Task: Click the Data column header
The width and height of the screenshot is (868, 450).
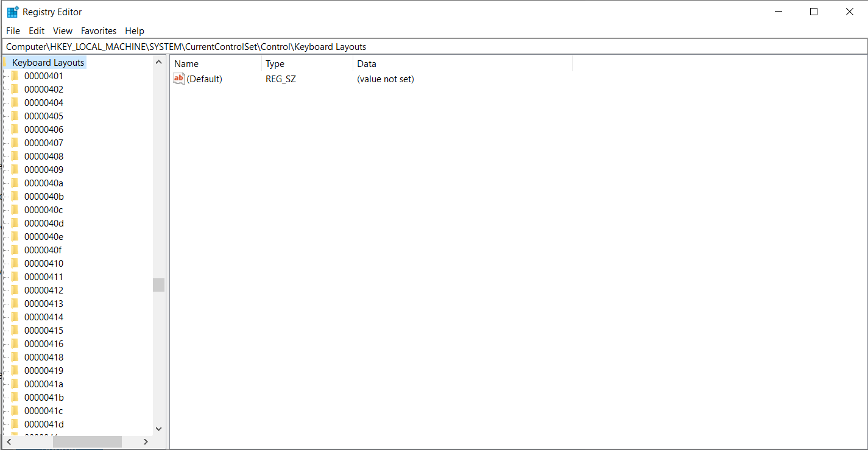Action: [x=462, y=63]
